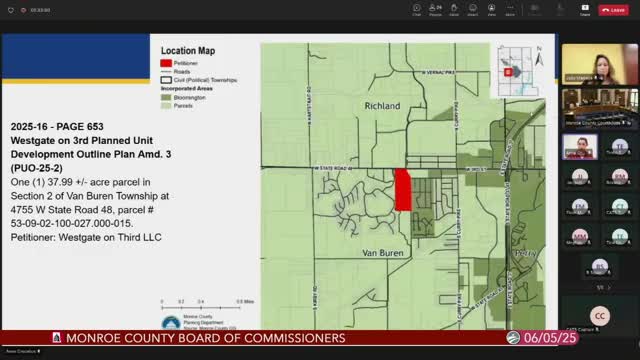Show the People participants list

click(435, 10)
